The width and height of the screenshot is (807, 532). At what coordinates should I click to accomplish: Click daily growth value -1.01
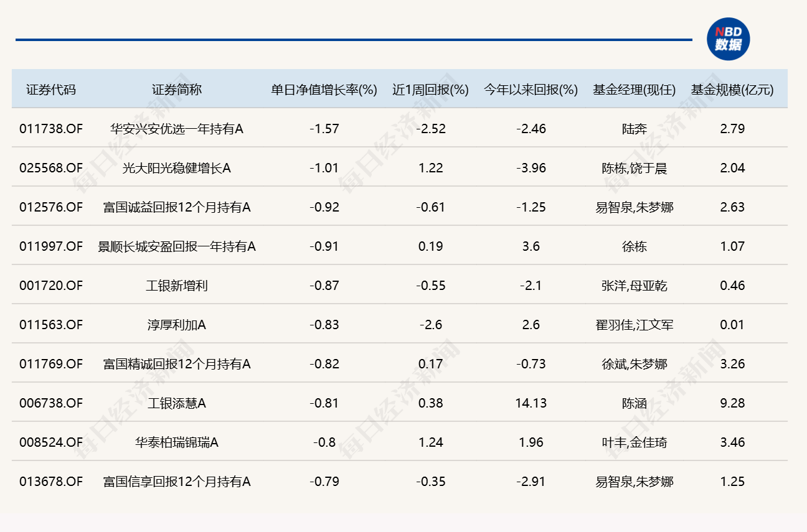(x=324, y=168)
